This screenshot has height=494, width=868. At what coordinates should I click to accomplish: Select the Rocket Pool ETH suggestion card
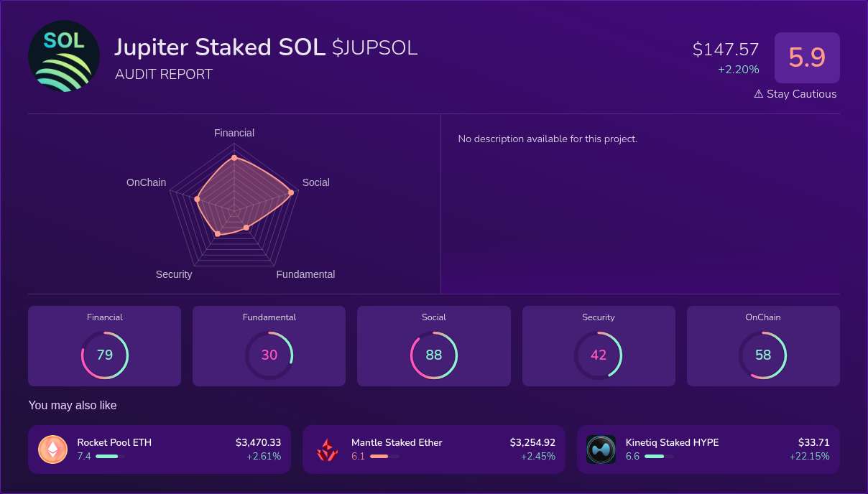(160, 449)
